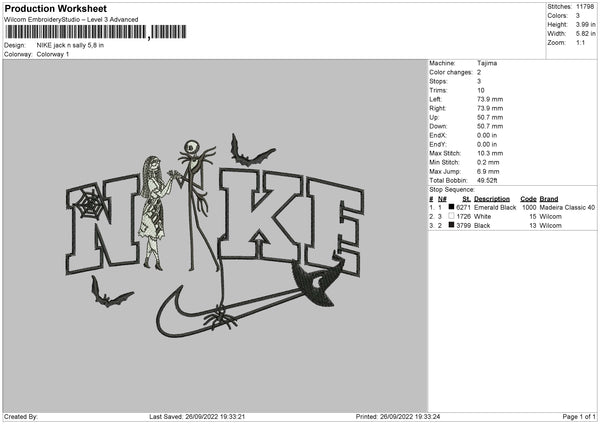Click the Wilcom EmbroideryStudio Level 3 Advanced text

tap(71, 20)
